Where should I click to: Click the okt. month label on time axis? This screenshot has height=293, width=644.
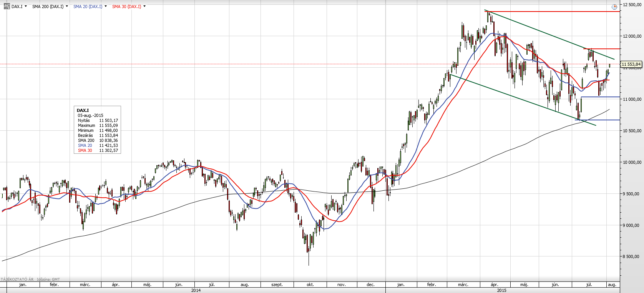tap(310, 285)
